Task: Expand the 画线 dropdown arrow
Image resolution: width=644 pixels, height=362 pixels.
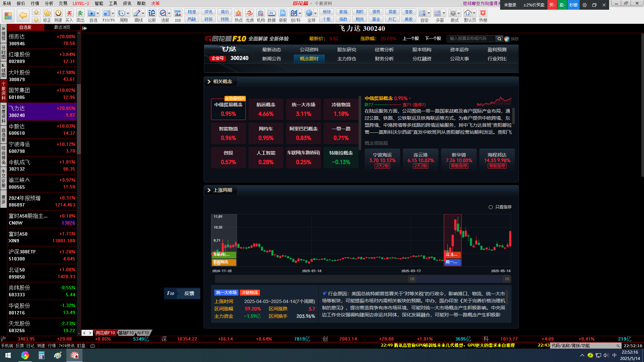Action: coord(143,13)
